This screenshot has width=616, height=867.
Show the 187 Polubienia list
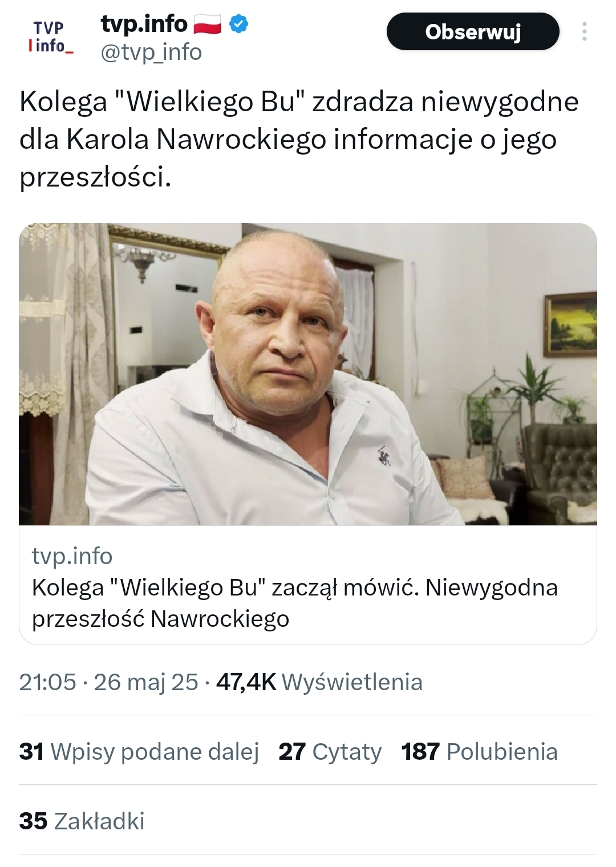point(480,752)
